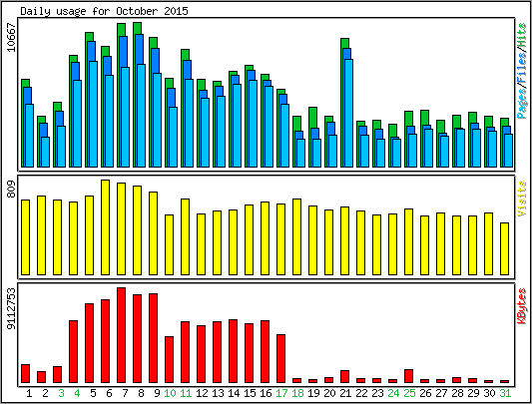Click day label 12 on the axis

202,393
